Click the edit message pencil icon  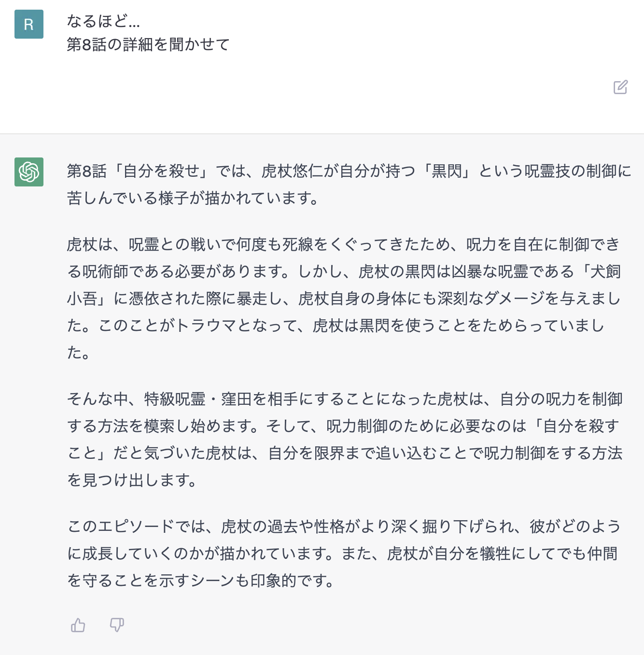(x=620, y=87)
